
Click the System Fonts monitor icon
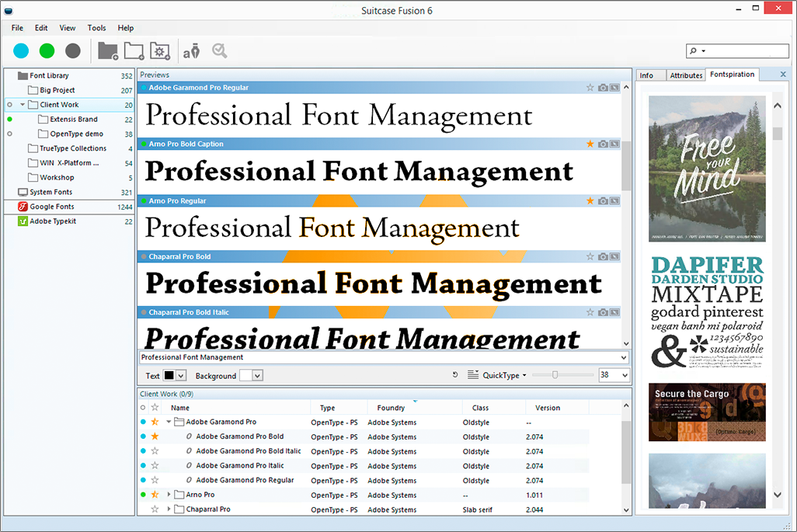point(23,192)
